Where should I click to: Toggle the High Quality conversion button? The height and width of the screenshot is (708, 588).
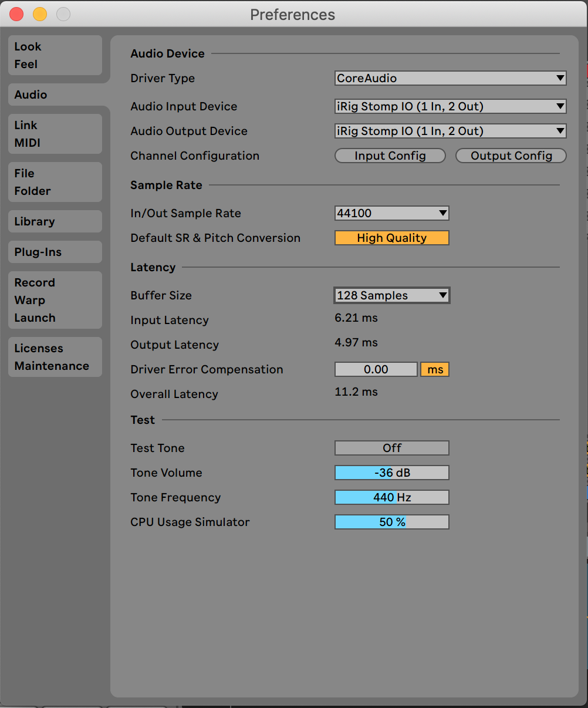coord(391,238)
